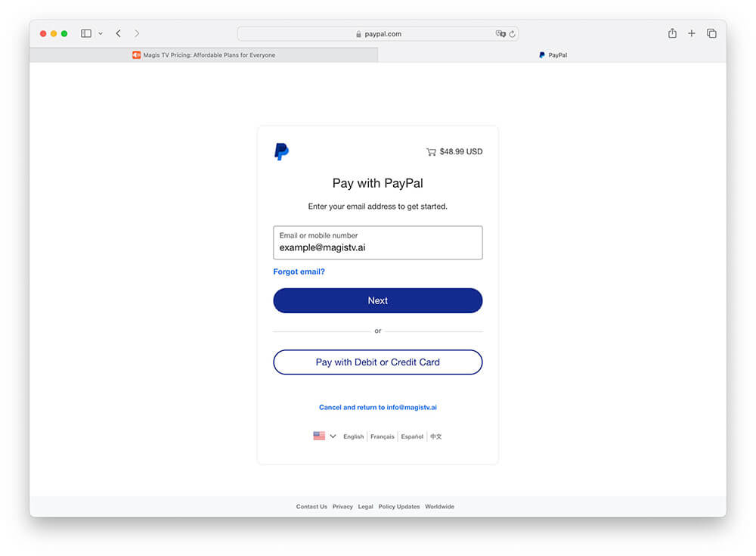Go forward with the forward arrow

137,33
